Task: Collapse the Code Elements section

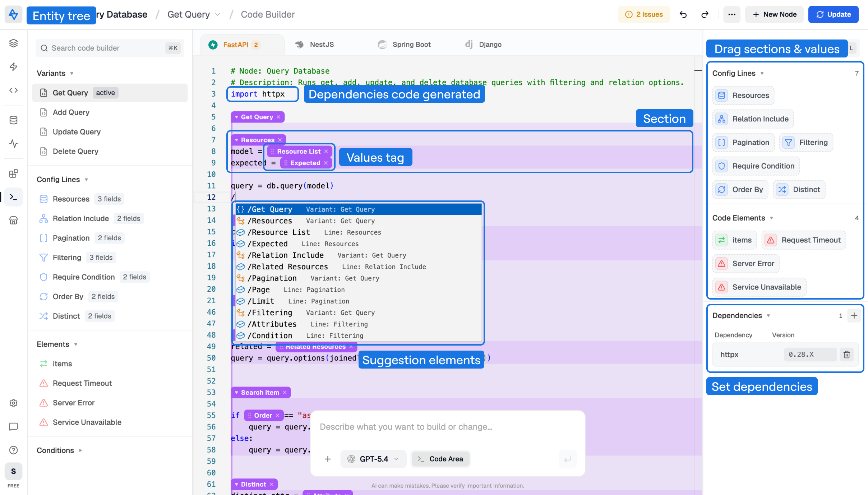Action: pyautogui.click(x=771, y=218)
